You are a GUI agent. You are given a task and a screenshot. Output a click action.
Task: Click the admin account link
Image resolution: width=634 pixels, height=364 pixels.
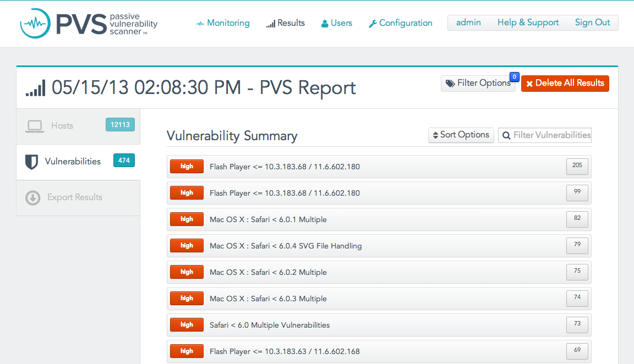(468, 23)
